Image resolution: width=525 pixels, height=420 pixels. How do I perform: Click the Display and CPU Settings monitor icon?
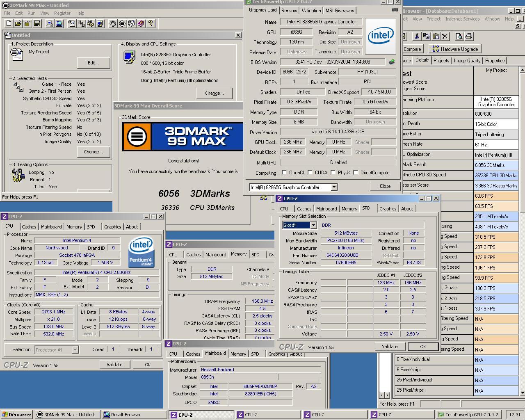click(x=129, y=57)
